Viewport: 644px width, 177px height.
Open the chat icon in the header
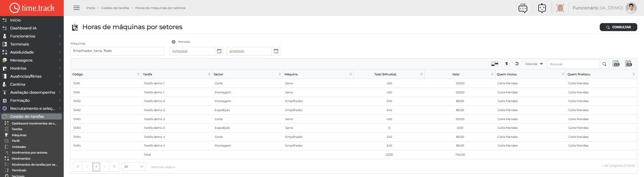[x=523, y=8]
